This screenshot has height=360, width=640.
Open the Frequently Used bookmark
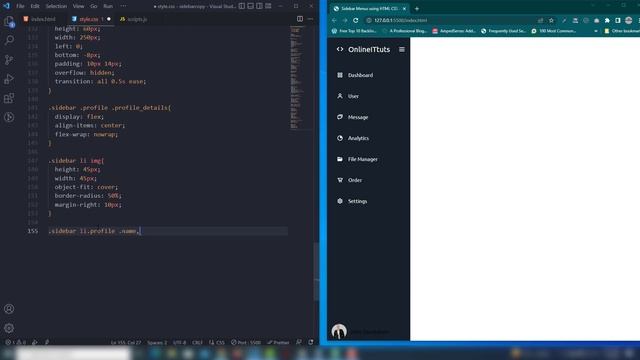(504, 31)
